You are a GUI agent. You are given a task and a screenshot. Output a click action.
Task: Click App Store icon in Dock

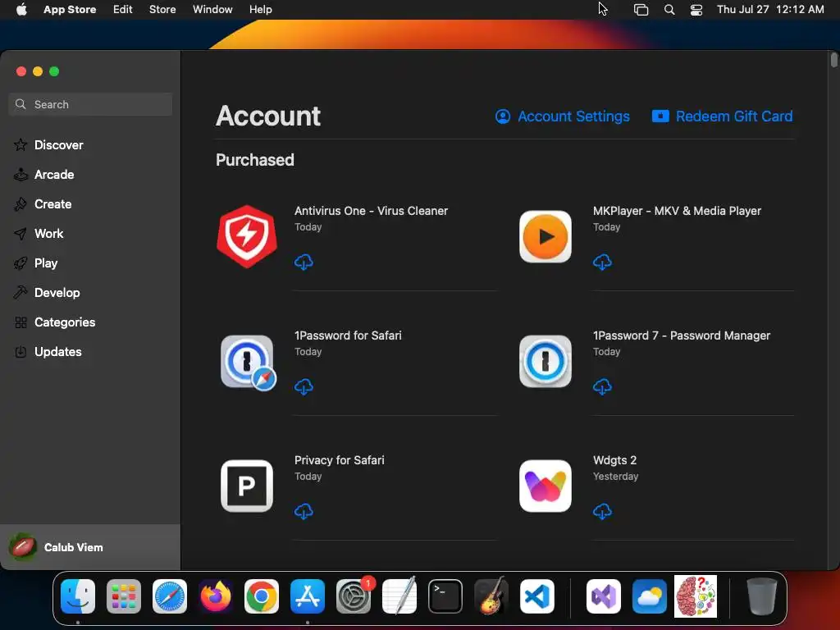pos(308,596)
